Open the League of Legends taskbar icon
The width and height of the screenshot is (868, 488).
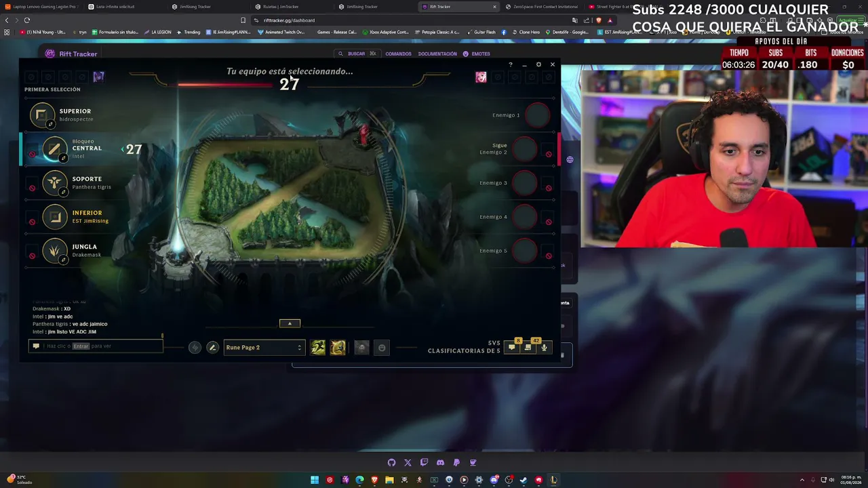(553, 481)
